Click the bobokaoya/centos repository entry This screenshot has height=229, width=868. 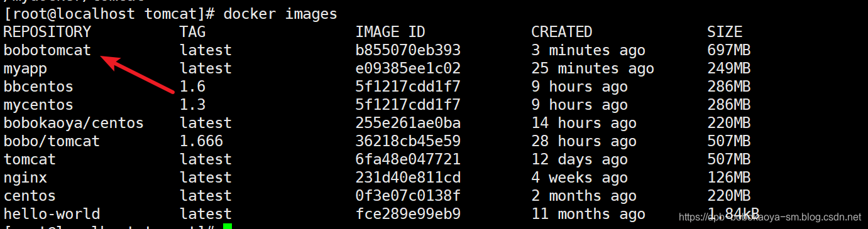coord(74,123)
